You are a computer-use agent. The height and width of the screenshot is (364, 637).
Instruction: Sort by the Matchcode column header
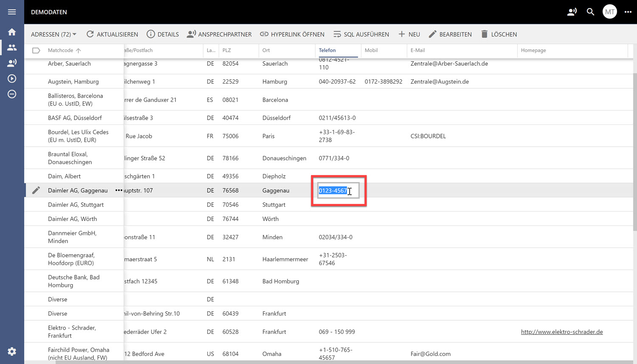61,50
